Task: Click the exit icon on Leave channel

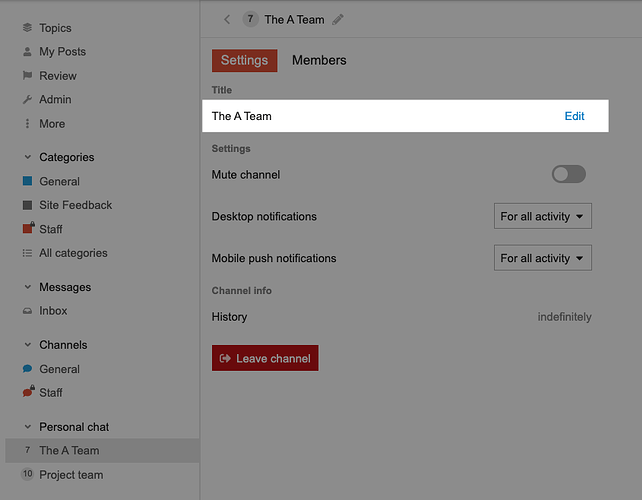Action: click(225, 358)
